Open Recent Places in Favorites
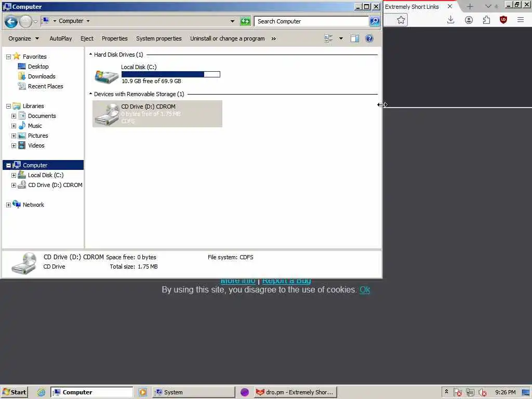Image resolution: width=532 pixels, height=399 pixels. coord(46,86)
